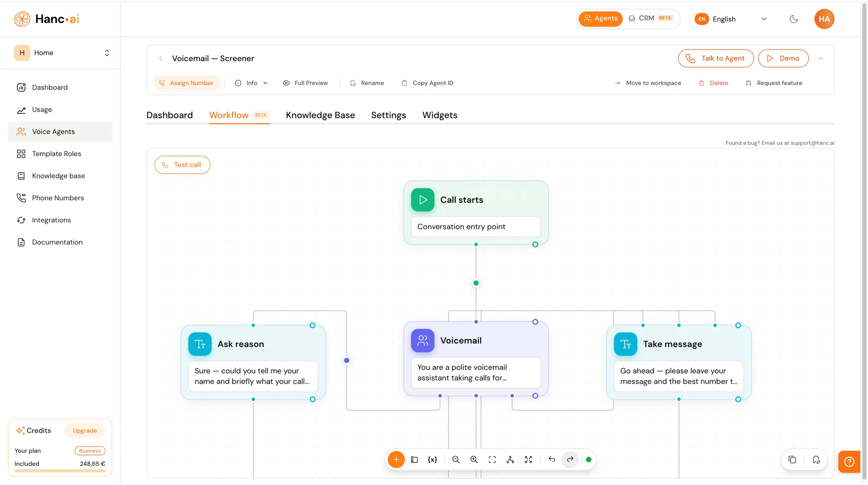Click the orange add node button
Screen dimensions: 868x485
396,459
